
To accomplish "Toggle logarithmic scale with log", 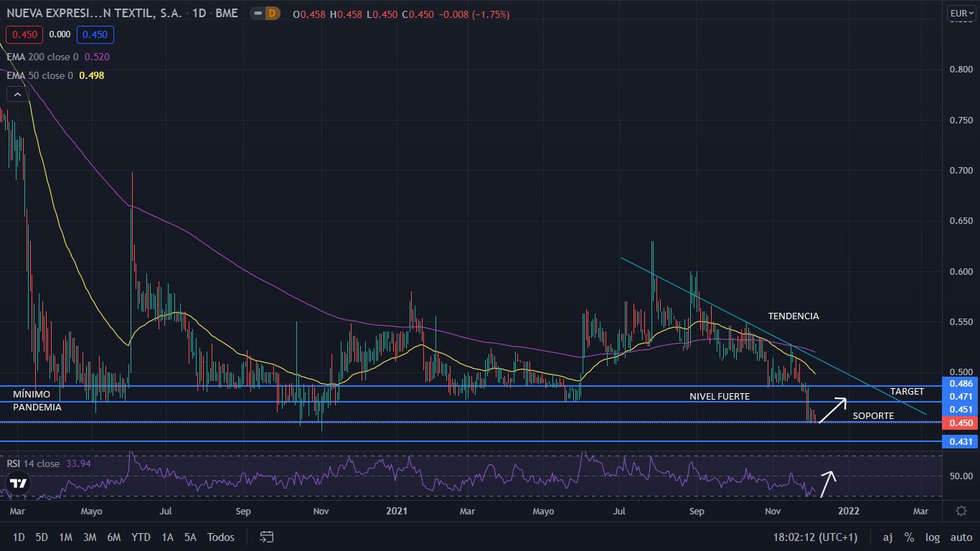I will (x=932, y=537).
